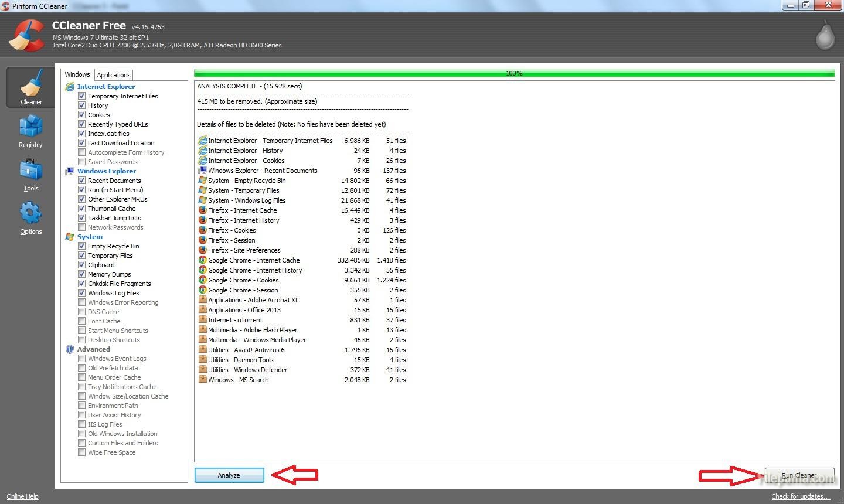This screenshot has width=844, height=504.
Task: Click Google Chrome Internet Cache result icon
Action: click(202, 260)
